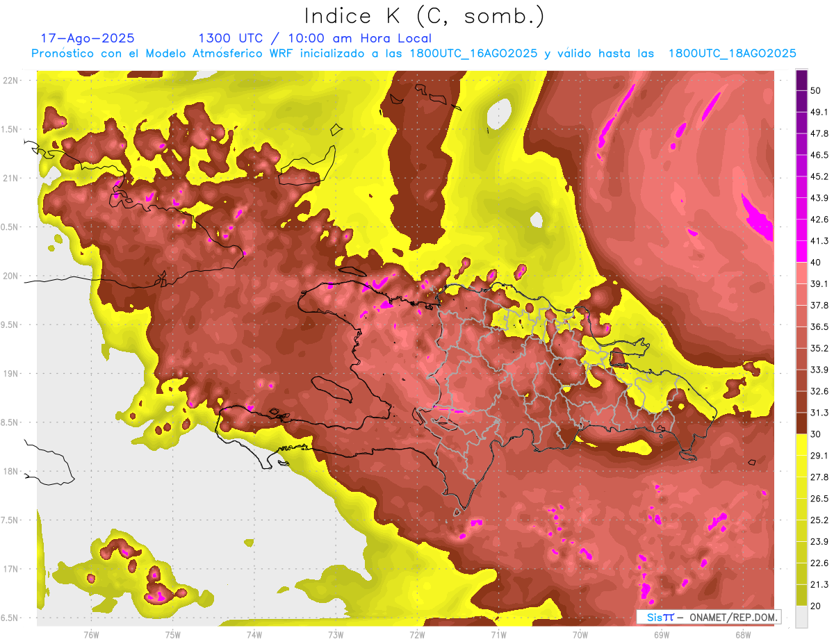
Task: Click longitude label "76W"
Action: click(91, 634)
